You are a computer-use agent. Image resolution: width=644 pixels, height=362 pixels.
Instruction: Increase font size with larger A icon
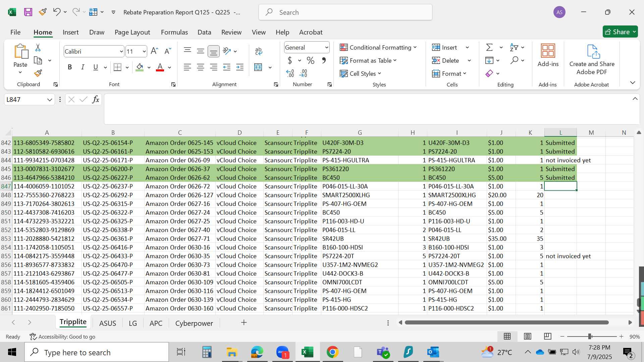coord(154,51)
